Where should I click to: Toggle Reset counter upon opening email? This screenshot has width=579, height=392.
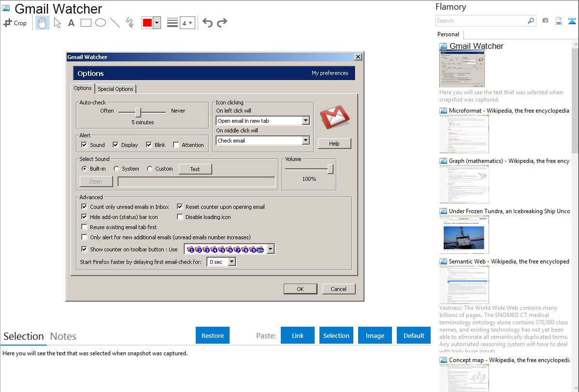(180, 207)
